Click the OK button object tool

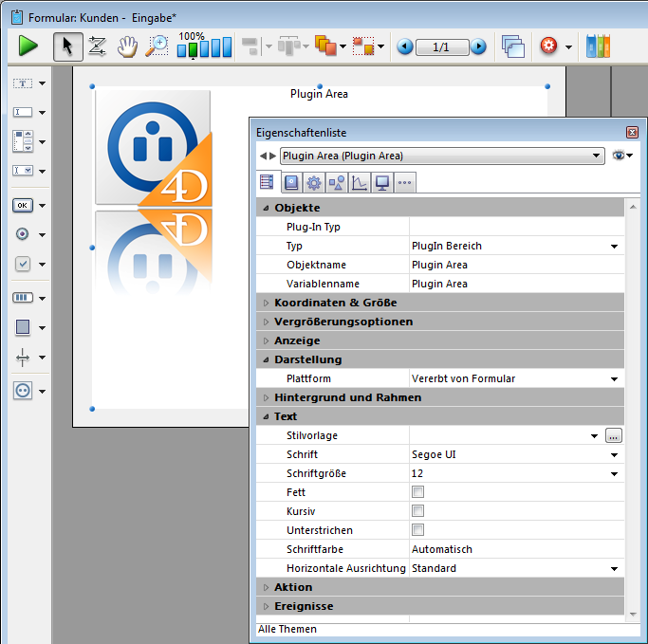coord(23,205)
